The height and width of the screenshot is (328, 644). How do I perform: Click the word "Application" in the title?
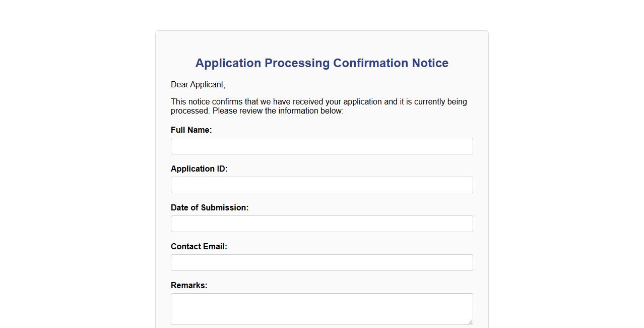pyautogui.click(x=228, y=63)
